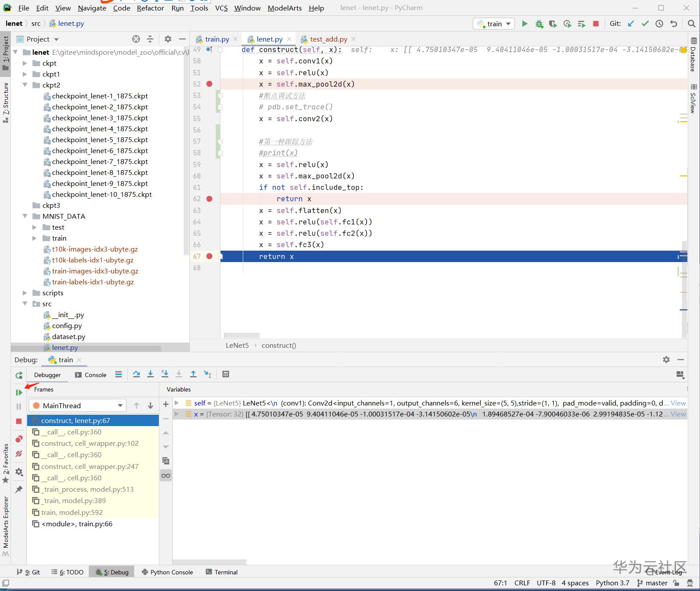The width and height of the screenshot is (700, 591).
Task: Open the train run configuration dropdown
Action: pyautogui.click(x=494, y=24)
